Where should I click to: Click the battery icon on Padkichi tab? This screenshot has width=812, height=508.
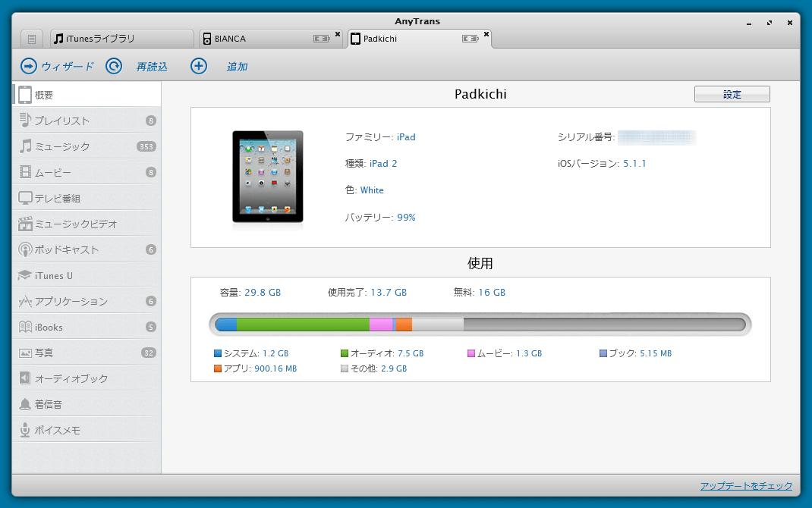[471, 39]
